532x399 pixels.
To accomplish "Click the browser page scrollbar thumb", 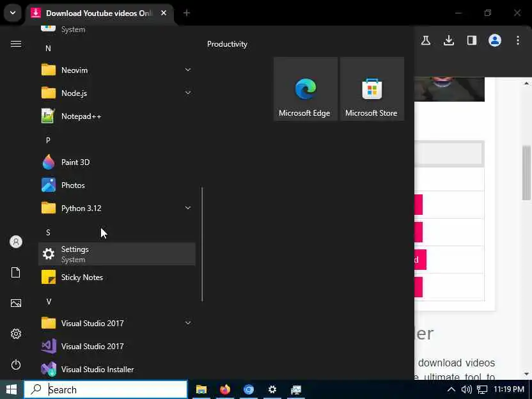I will pyautogui.click(x=526, y=173).
